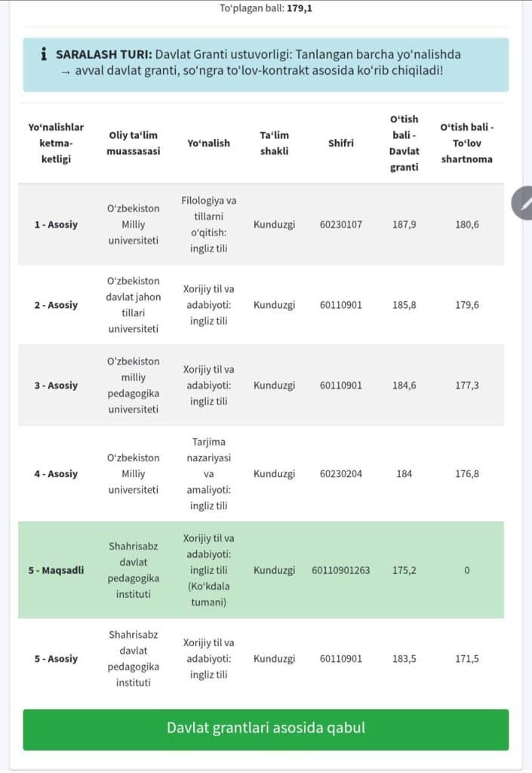This screenshot has height=773, width=532.
Task: Tap the O'tish bali - Davlat granti header
Action: (x=404, y=143)
